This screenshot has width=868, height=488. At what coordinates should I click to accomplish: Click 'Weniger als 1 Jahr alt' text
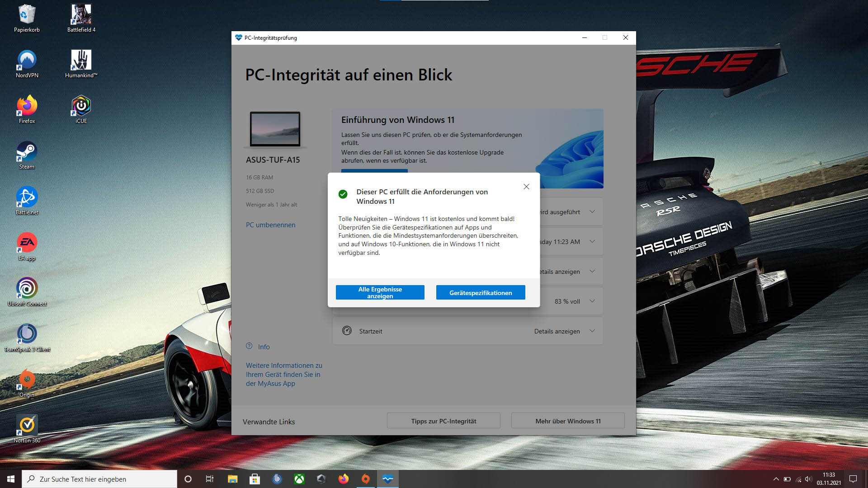[271, 204]
